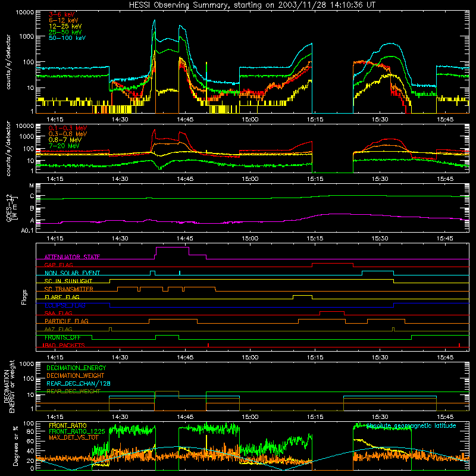476x476 pixels.
Task: Select the 0.1-0.3 MeV legend label
Action: coord(68,128)
